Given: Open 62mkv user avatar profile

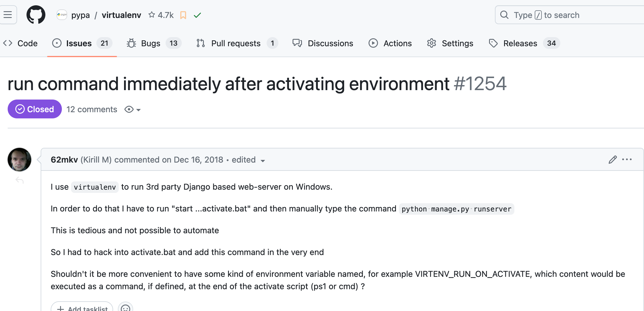Looking at the screenshot, I should [19, 160].
